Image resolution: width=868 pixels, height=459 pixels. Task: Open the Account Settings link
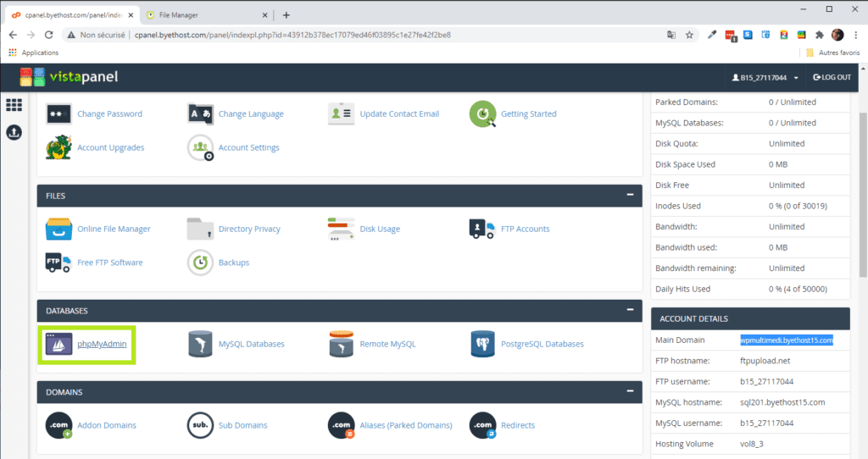(x=249, y=147)
